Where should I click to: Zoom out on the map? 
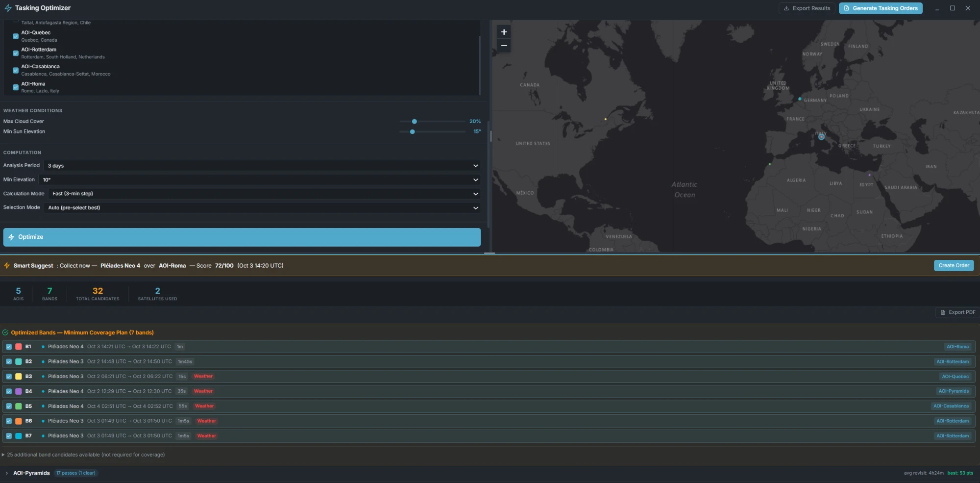pyautogui.click(x=504, y=46)
